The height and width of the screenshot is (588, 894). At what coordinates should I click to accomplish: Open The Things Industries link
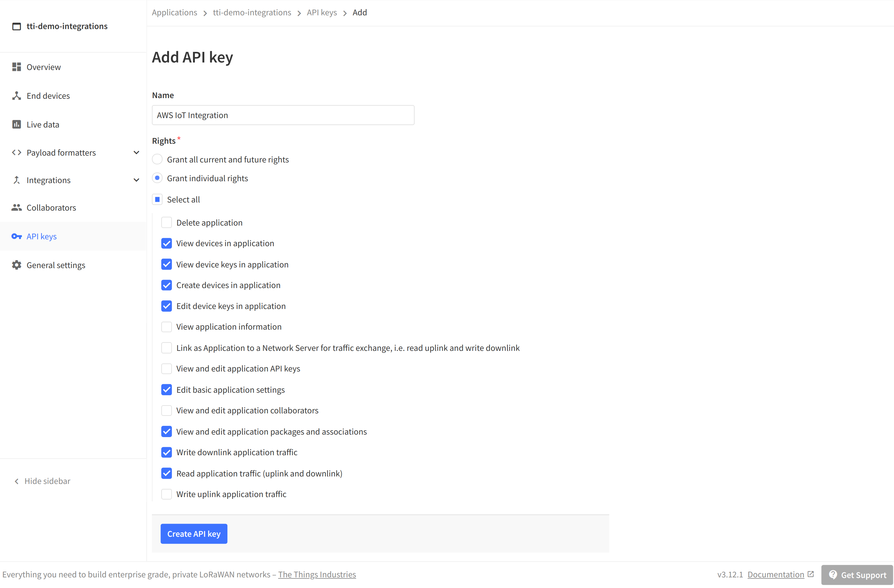(317, 574)
